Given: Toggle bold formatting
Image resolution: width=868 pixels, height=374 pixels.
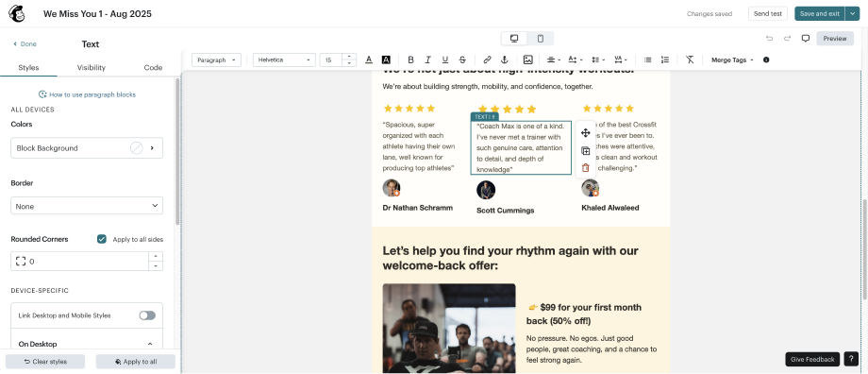Looking at the screenshot, I should (410, 59).
